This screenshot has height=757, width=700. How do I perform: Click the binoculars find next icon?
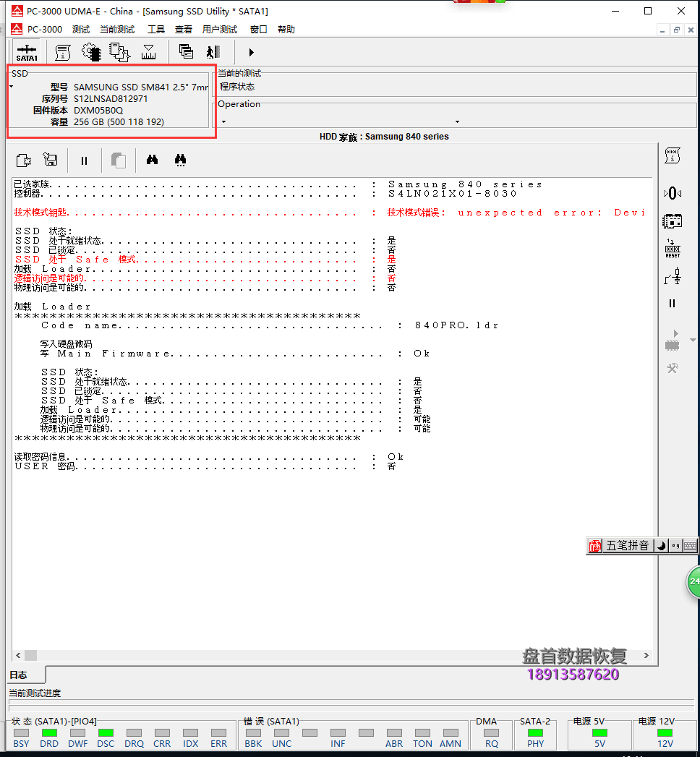coord(181,160)
